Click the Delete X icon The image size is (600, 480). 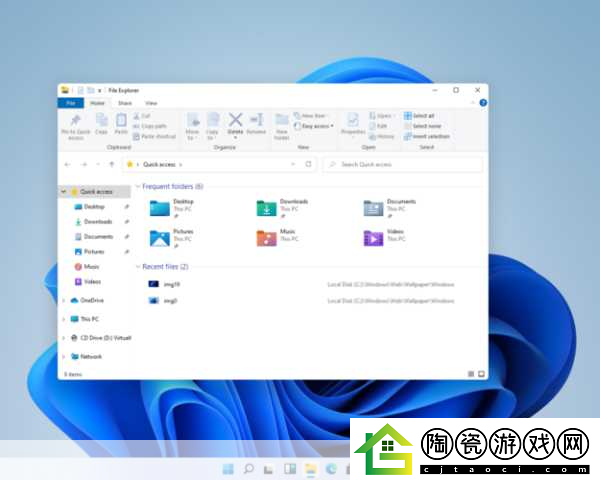(x=235, y=119)
